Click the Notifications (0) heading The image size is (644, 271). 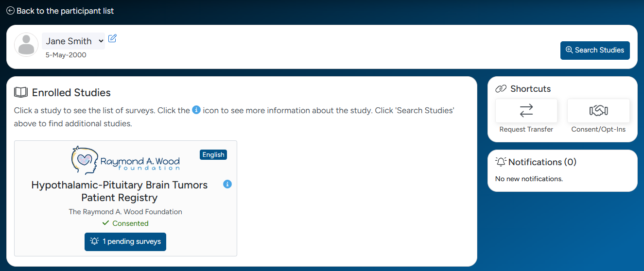click(x=542, y=162)
